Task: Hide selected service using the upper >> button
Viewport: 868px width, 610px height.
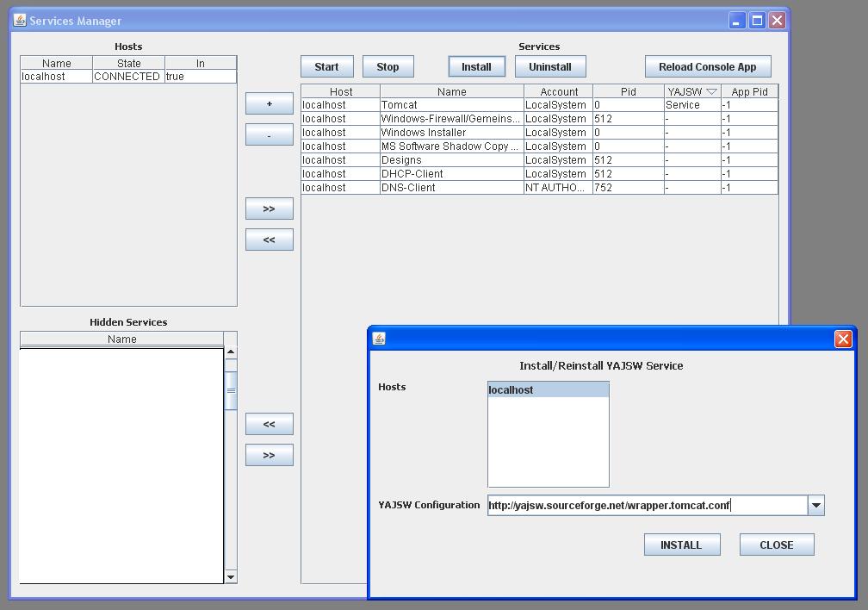Action: (x=270, y=208)
